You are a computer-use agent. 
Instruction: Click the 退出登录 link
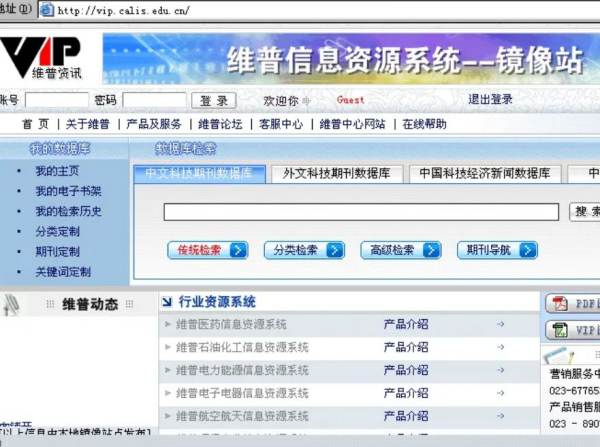[x=490, y=100]
